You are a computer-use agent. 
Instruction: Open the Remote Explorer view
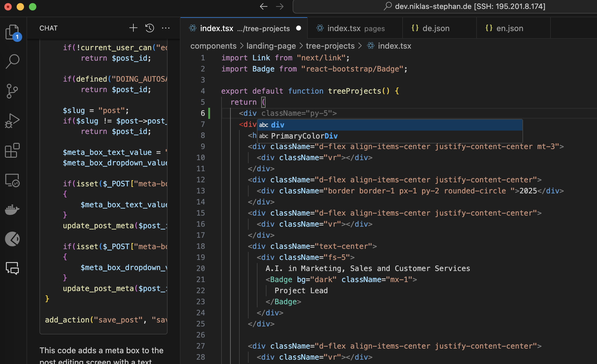pos(13,180)
